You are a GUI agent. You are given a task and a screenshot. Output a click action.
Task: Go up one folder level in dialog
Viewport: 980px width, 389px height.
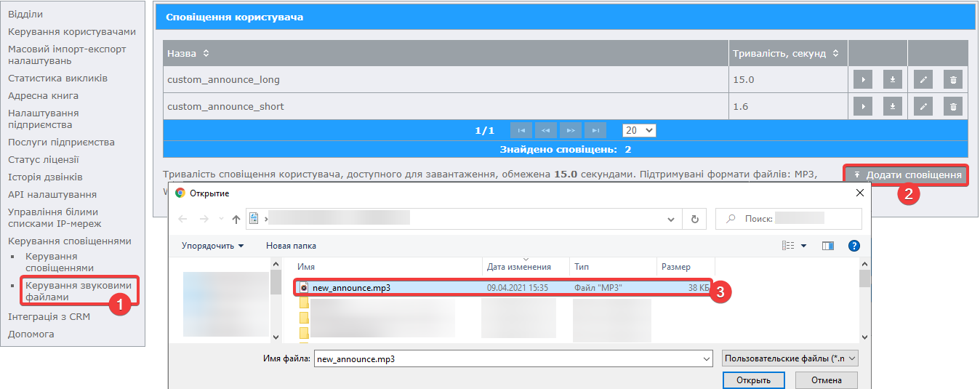236,219
